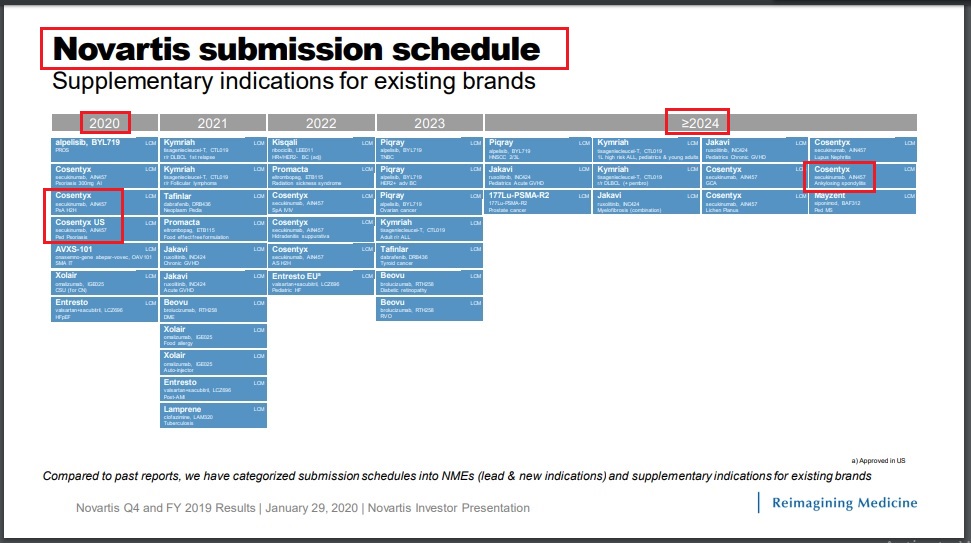Click the 177Lu-PSMA-R2 "Prostate cancer" card
This screenshot has width=971, height=543.
tap(538, 202)
